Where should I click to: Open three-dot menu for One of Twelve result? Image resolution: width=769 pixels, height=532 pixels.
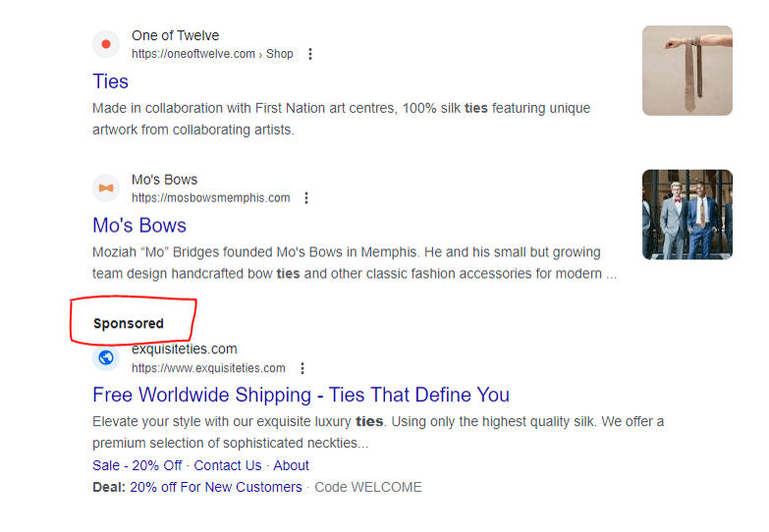tap(310, 54)
